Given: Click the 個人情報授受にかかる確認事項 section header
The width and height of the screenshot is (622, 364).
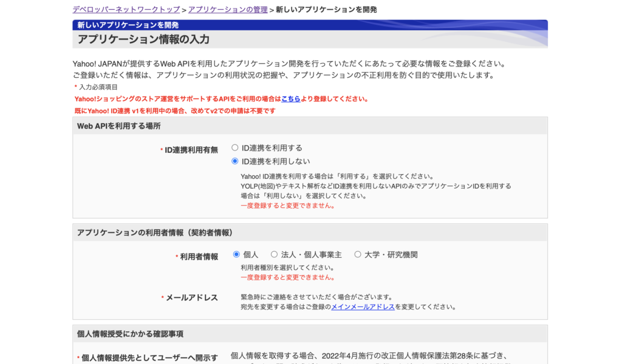Looking at the screenshot, I should [x=130, y=334].
